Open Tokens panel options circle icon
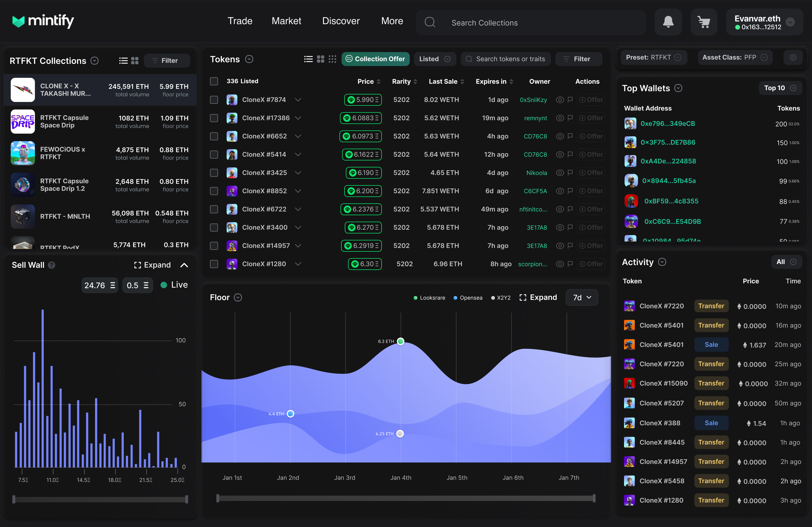 (249, 59)
